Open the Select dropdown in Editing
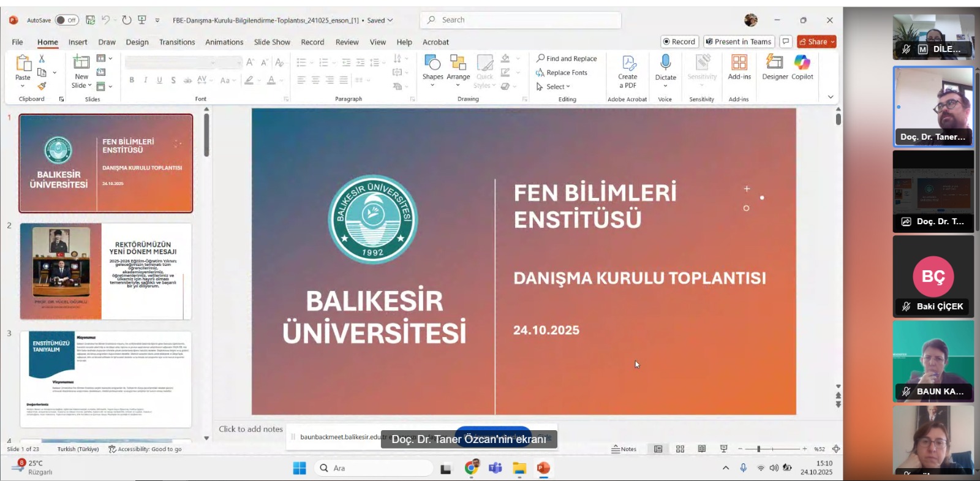Viewport: 980px width, 481px height. coord(553,86)
